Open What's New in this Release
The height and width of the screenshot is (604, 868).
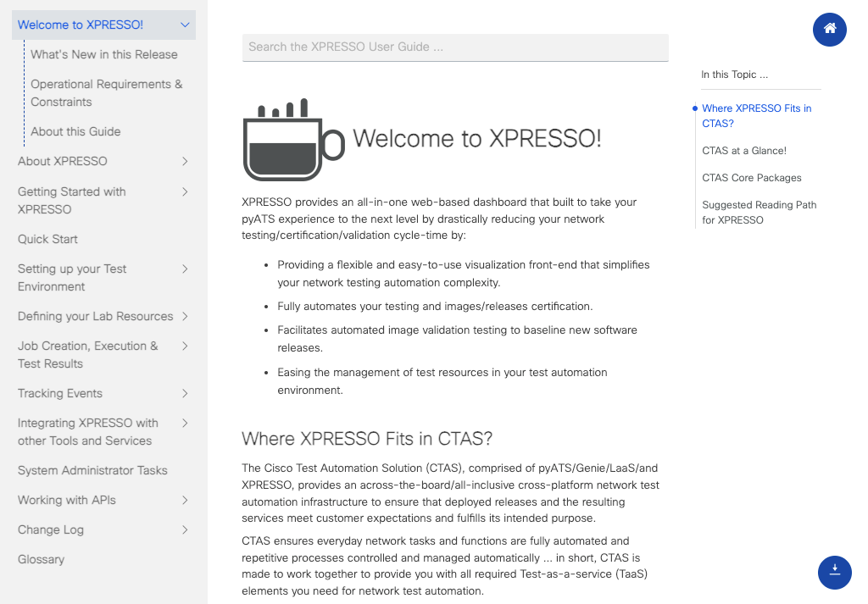pos(104,54)
